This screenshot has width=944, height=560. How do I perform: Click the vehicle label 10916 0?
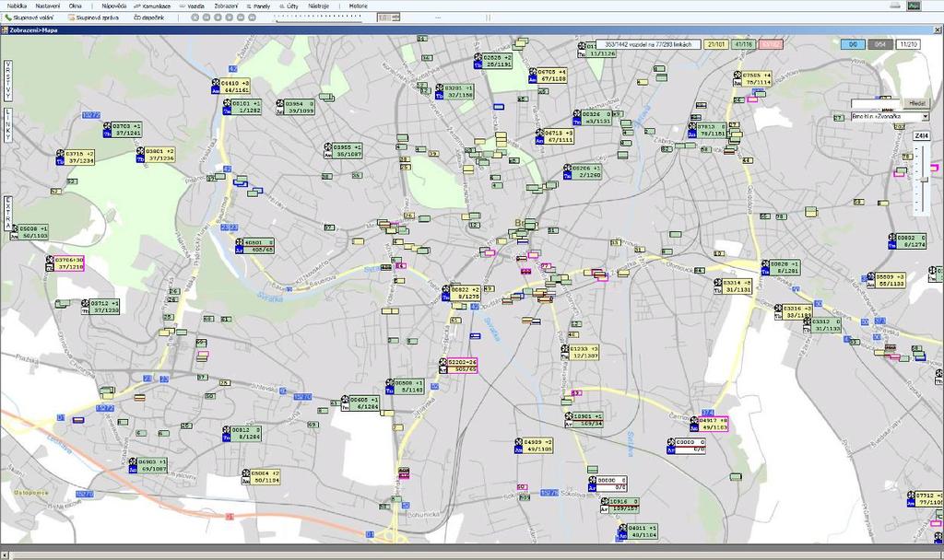coord(624,505)
